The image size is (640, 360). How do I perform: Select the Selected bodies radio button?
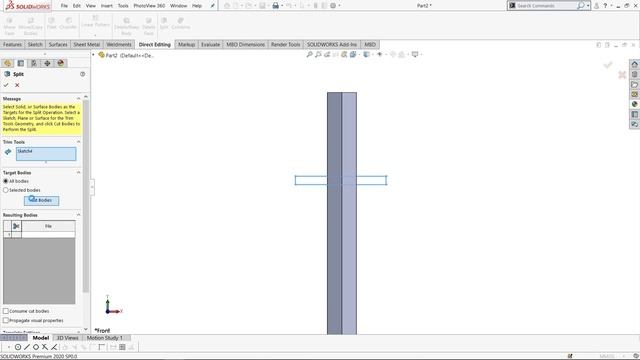coord(6,190)
